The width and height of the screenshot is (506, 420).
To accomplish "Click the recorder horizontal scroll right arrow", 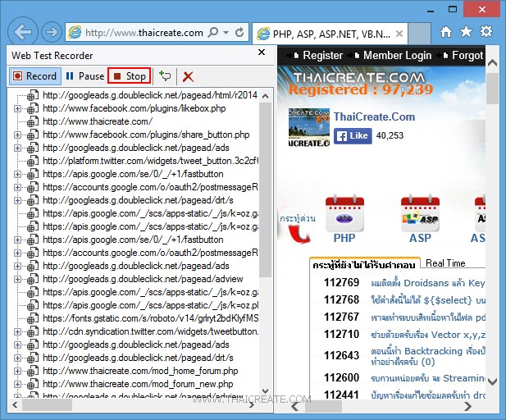I will point(252,404).
